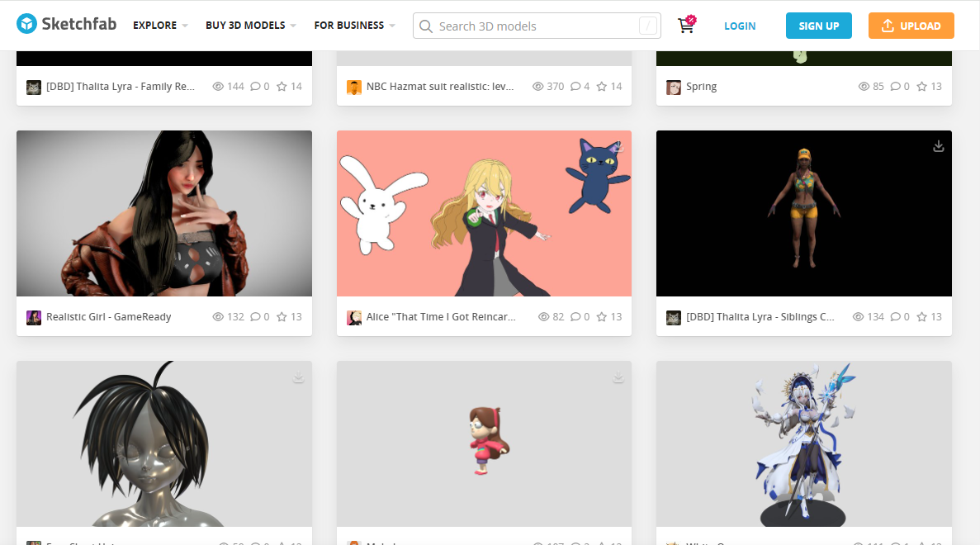Open the Buy 3D Models dropdown

251,26
